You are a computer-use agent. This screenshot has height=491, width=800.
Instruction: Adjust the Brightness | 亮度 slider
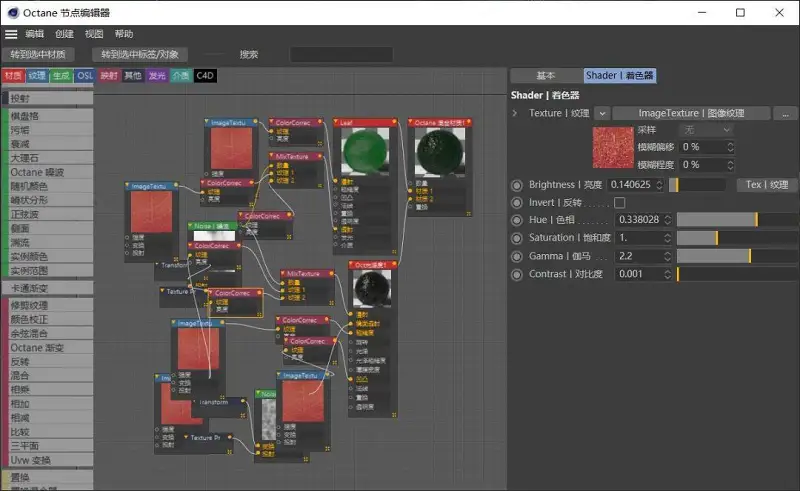697,185
